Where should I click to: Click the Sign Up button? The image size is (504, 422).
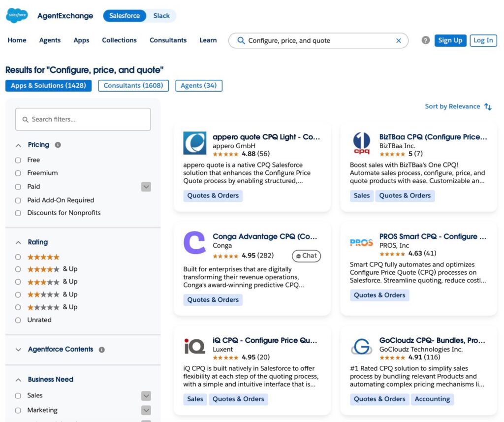[450, 40]
